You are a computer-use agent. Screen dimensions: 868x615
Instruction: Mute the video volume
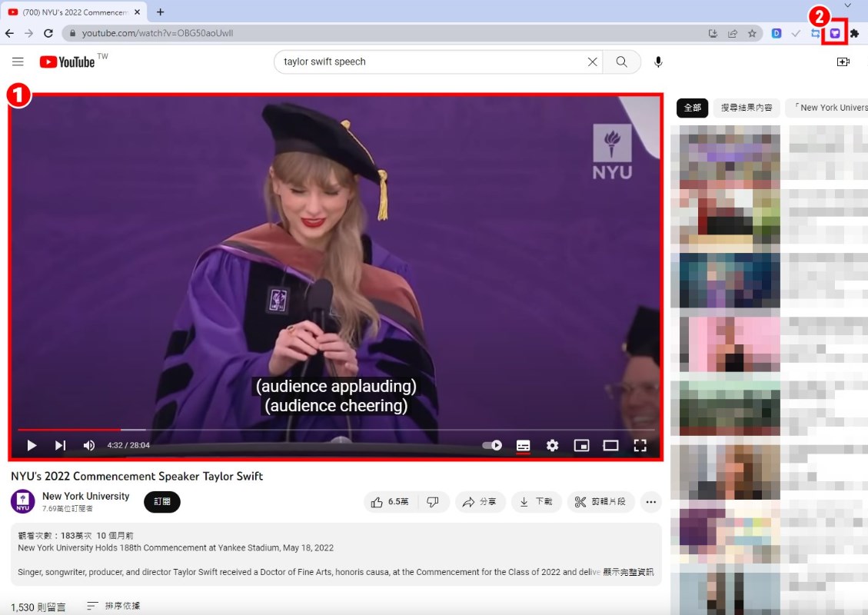pos(89,445)
